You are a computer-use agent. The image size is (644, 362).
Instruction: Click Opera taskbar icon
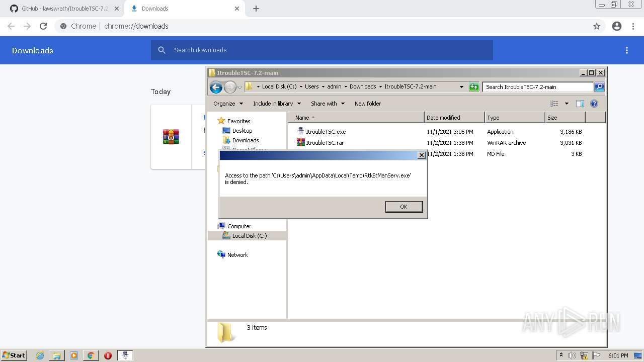(x=108, y=355)
